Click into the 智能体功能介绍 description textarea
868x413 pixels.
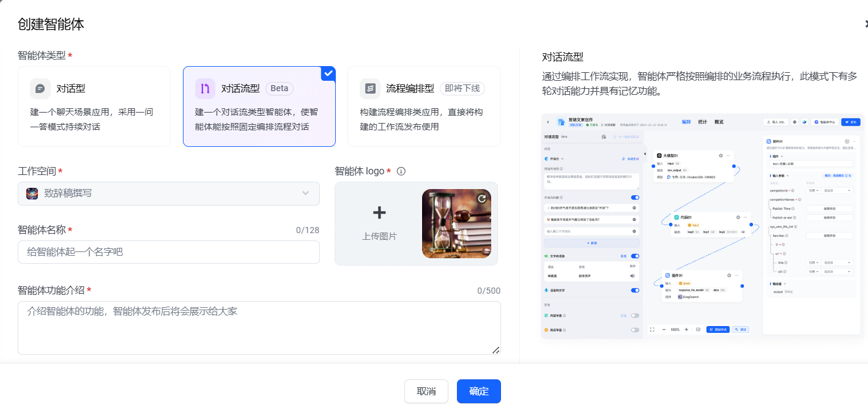[x=259, y=327]
